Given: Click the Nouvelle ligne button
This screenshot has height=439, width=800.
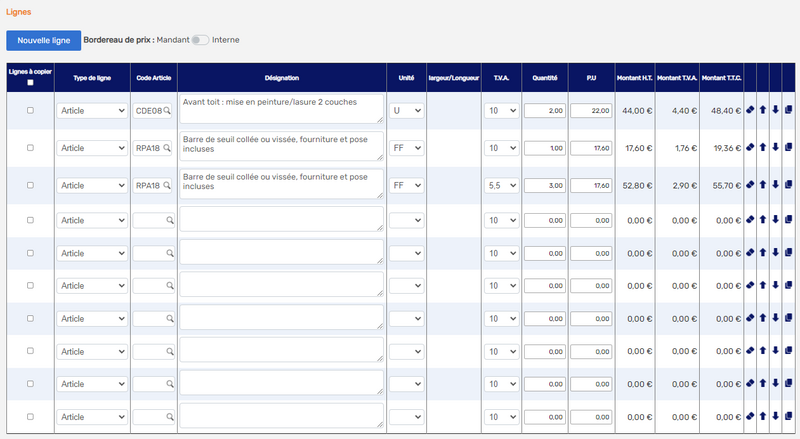Looking at the screenshot, I should click(x=43, y=40).
